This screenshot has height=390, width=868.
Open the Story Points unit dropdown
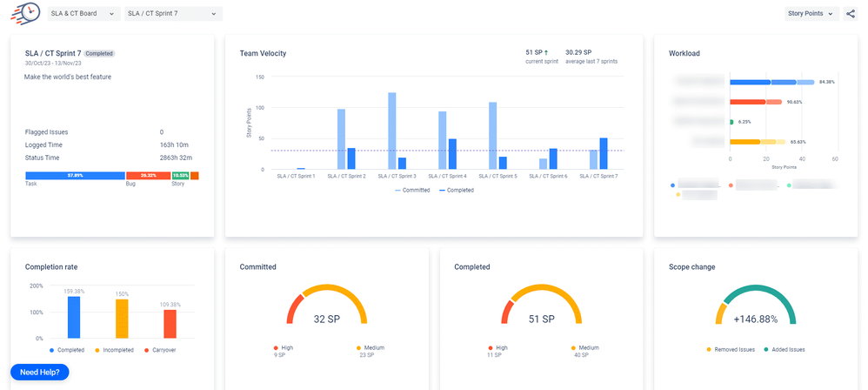pos(812,14)
